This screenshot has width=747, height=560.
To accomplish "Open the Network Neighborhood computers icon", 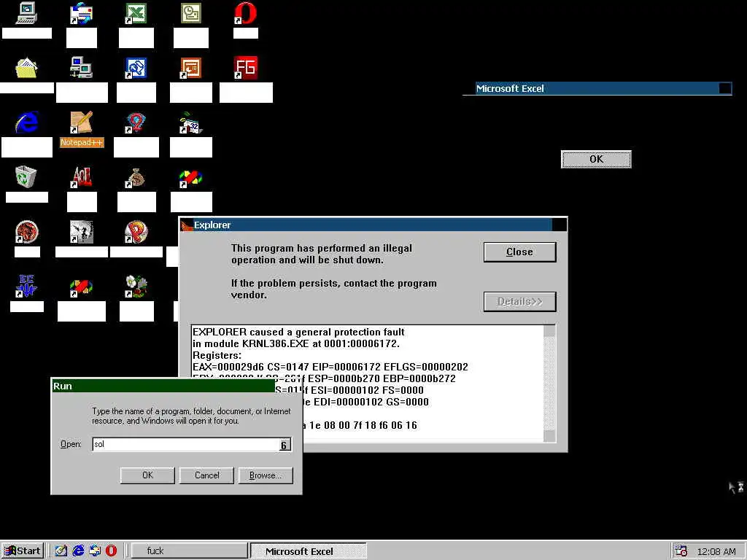I will (x=81, y=68).
